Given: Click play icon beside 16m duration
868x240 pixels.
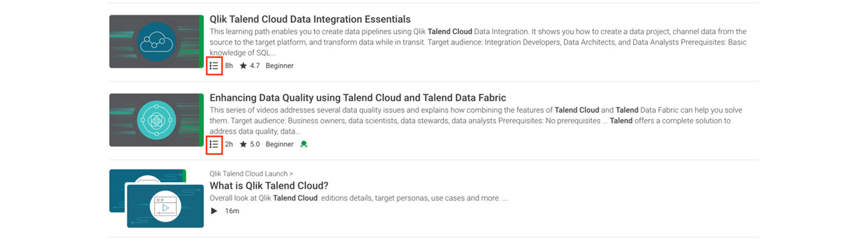Looking at the screenshot, I should (214, 211).
